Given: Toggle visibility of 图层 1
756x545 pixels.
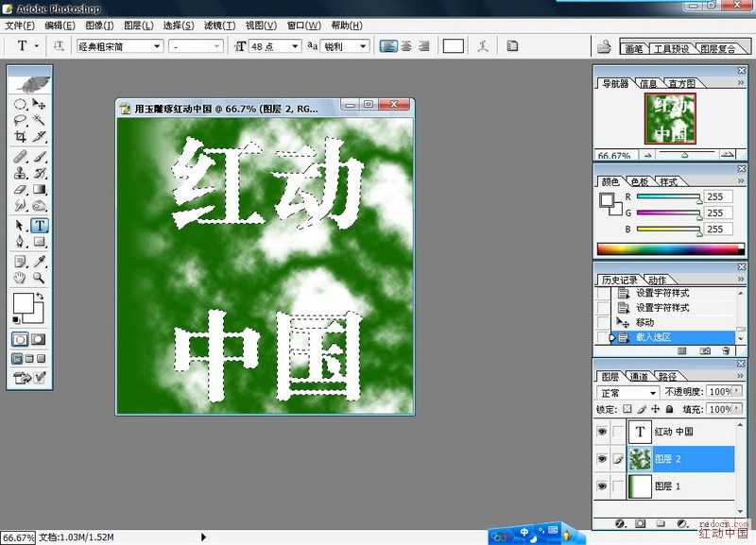Looking at the screenshot, I should coord(602,485).
